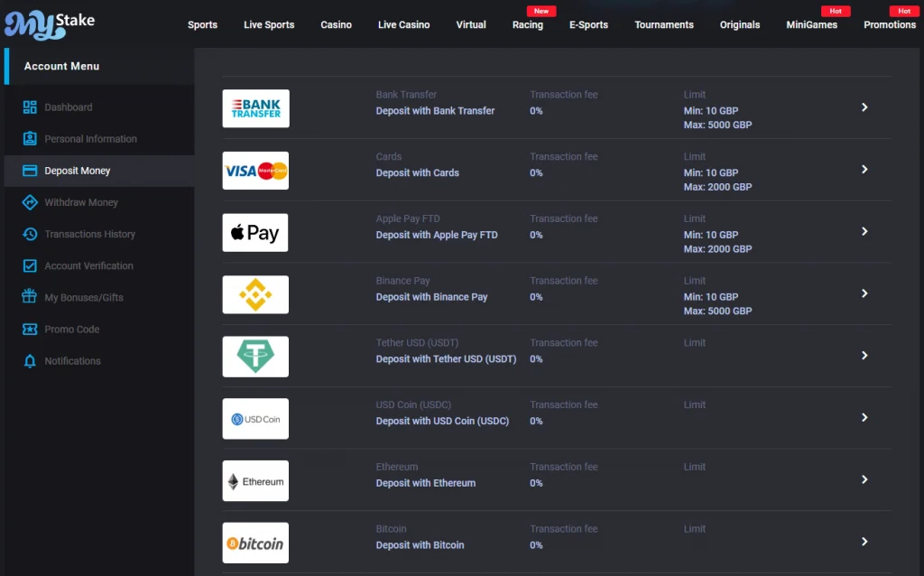Open the Live Sports menu
This screenshot has height=576, width=924.
click(269, 24)
